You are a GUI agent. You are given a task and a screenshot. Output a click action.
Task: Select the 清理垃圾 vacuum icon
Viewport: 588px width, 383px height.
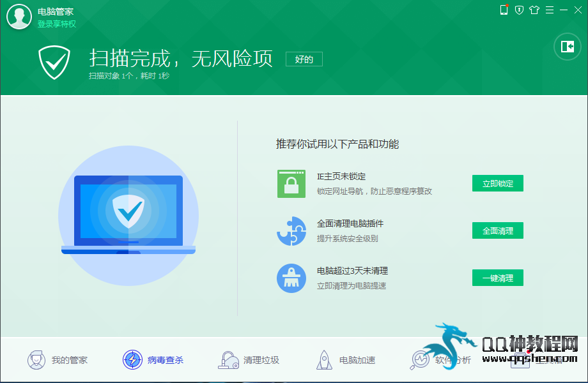(228, 360)
